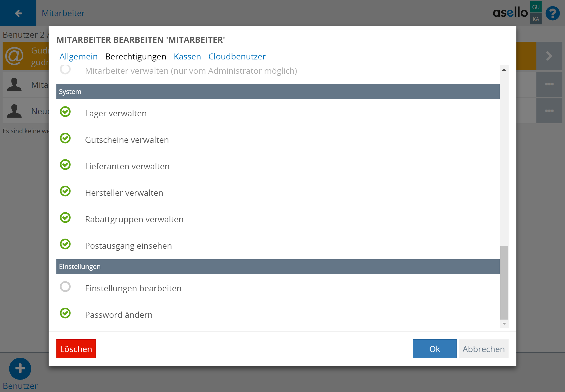This screenshot has height=392, width=565.
Task: Enable Einstellungen bearbeiten permission
Action: pyautogui.click(x=65, y=287)
